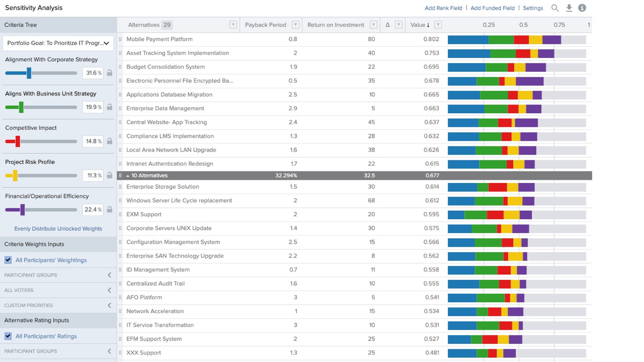Screen dimensions: 644x362
Task: Lock the Financial/Operational Efficiency weight
Action: coord(109,210)
